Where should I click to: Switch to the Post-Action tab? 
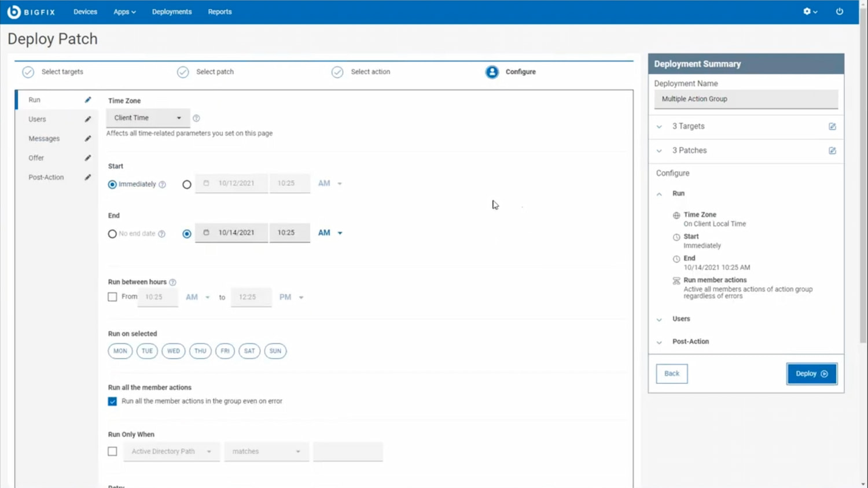point(46,177)
